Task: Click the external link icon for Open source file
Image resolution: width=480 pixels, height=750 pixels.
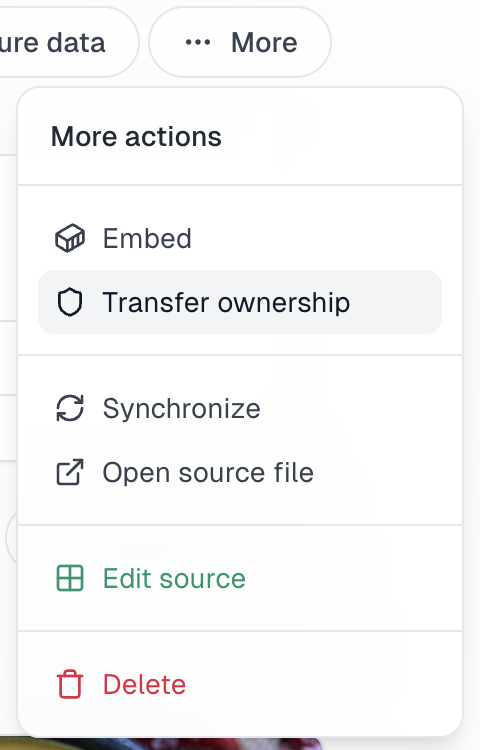Action: point(70,472)
